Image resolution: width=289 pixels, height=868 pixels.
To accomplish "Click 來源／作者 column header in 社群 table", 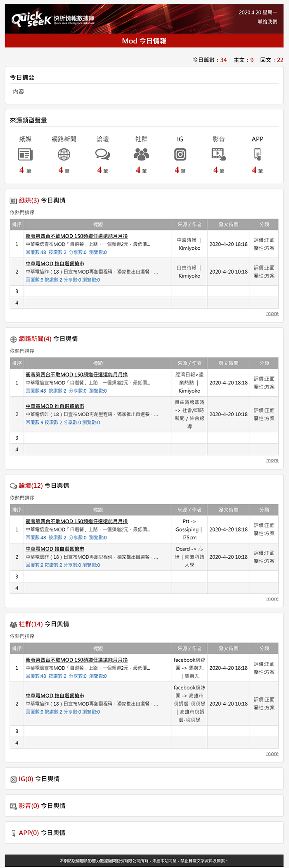I will tap(190, 648).
